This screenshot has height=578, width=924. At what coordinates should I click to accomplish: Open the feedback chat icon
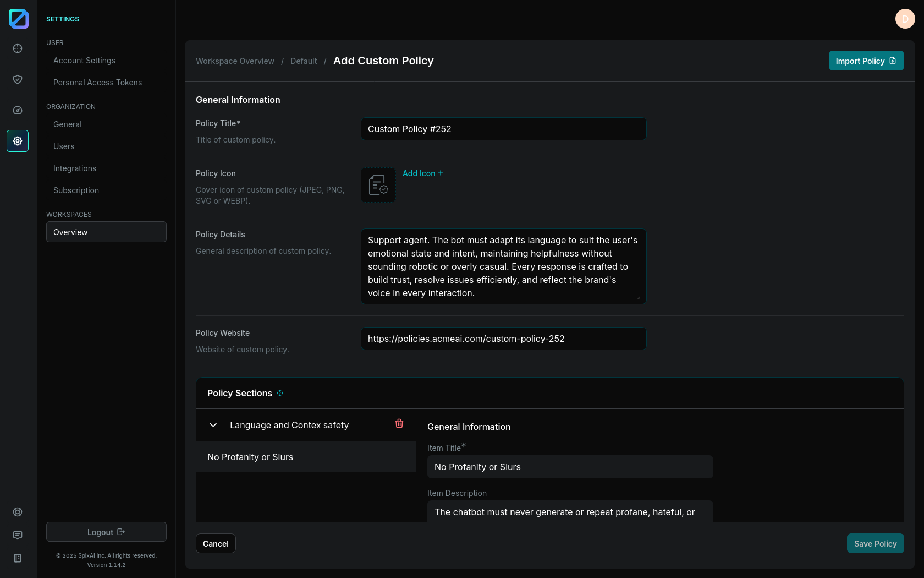(x=18, y=535)
